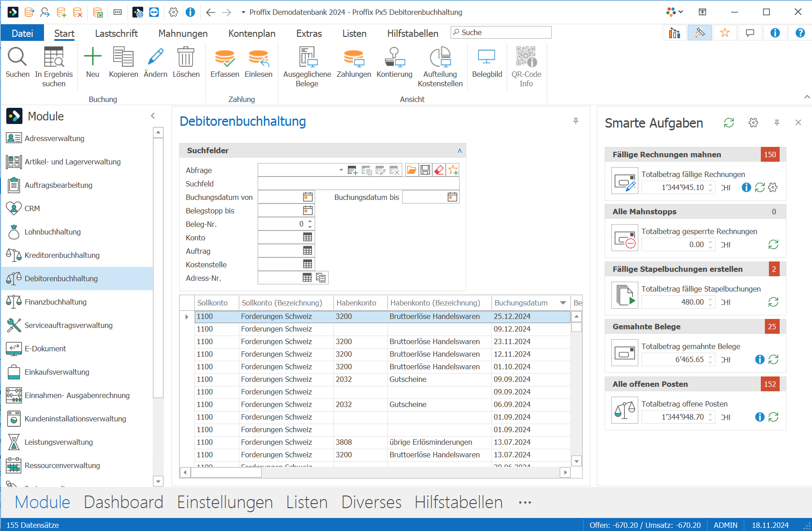Click the Suche field in ribbon
This screenshot has height=531, width=812.
pos(501,32)
